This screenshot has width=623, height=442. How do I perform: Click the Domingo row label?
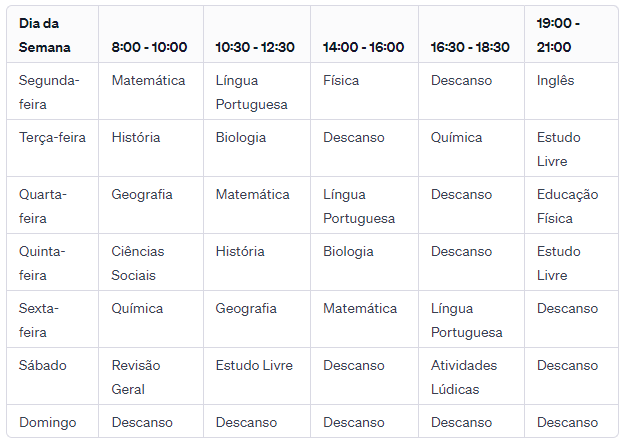pyautogui.click(x=47, y=423)
